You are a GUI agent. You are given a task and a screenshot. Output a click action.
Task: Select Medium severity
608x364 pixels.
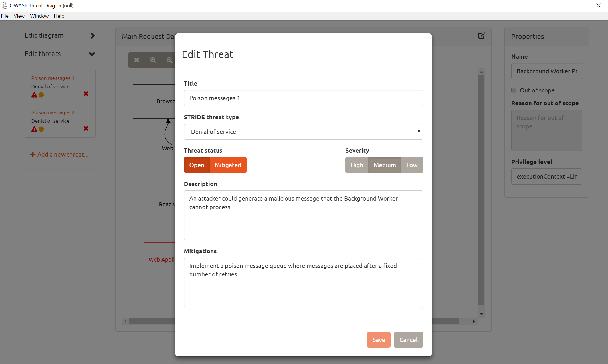tap(385, 165)
